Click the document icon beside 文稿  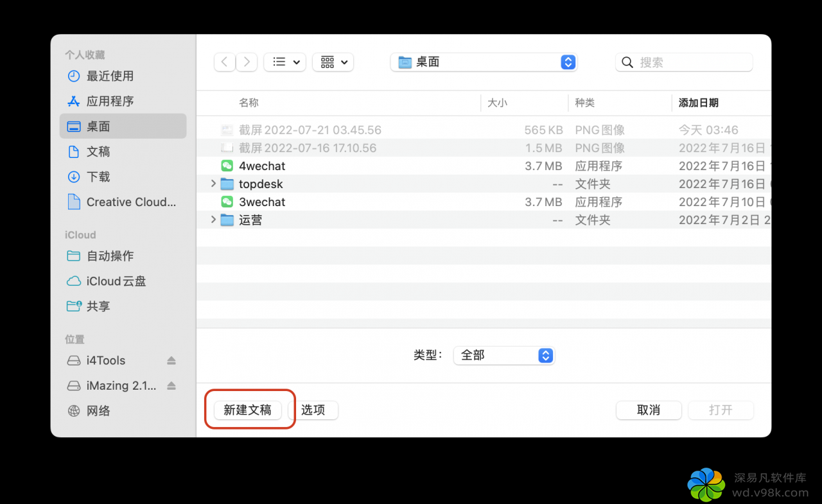(x=74, y=152)
